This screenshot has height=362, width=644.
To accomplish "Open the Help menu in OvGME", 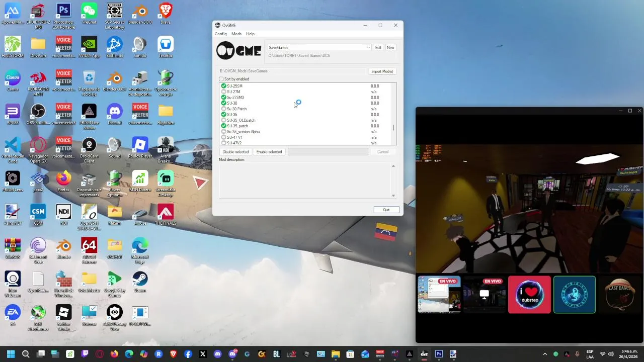I will pyautogui.click(x=250, y=34).
